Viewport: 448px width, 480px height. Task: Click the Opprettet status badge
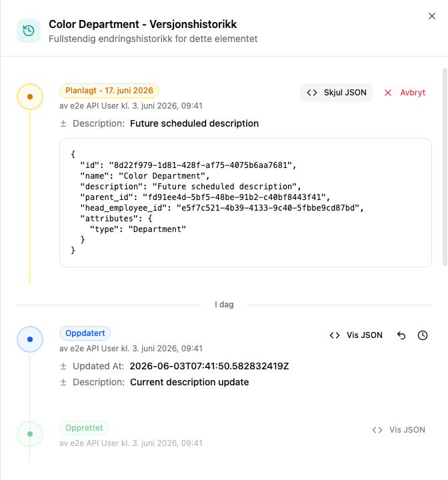tap(84, 427)
